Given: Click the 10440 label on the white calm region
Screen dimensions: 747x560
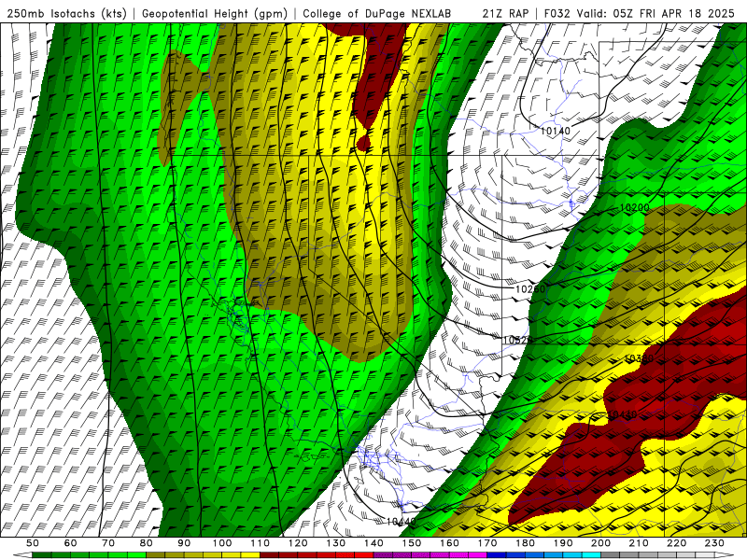Looking at the screenshot, I should (402, 522).
